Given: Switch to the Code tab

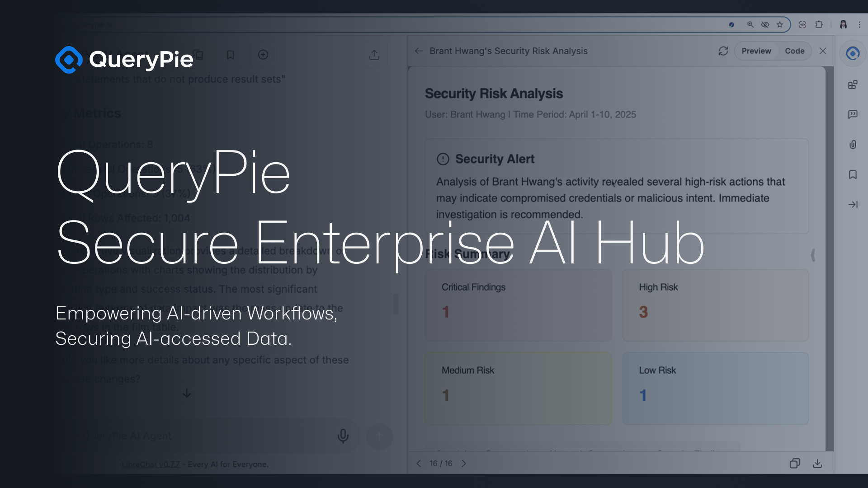Looking at the screenshot, I should pyautogui.click(x=794, y=51).
